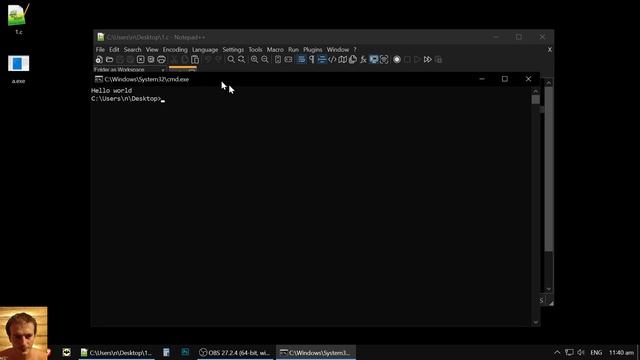The width and height of the screenshot is (640, 360).
Task: Select the t.c file icon on desktop
Action: coord(19,19)
